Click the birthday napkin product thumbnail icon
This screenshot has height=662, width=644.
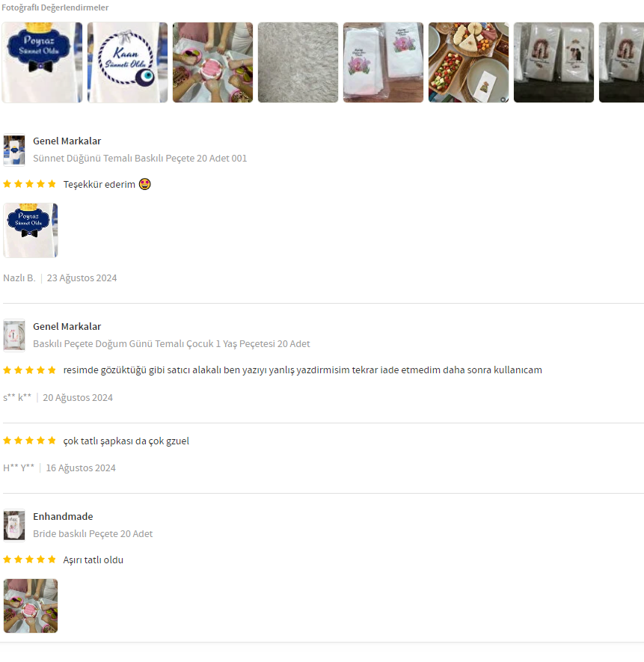coord(14,336)
